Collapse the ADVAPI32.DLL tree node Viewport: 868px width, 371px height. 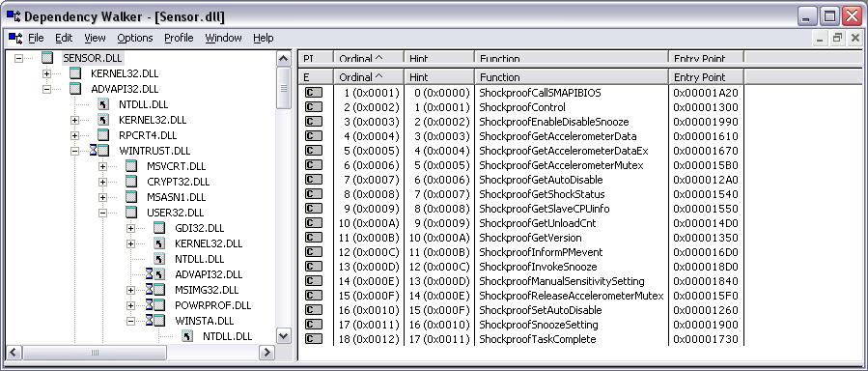(46, 89)
